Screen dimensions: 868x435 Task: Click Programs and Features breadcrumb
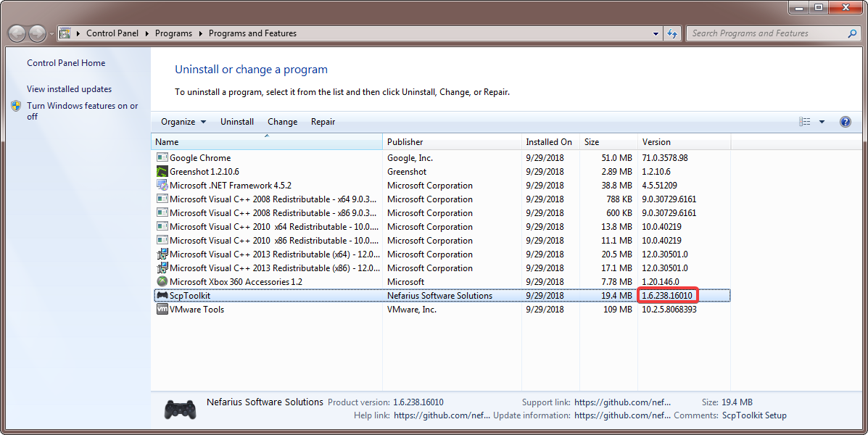click(252, 33)
